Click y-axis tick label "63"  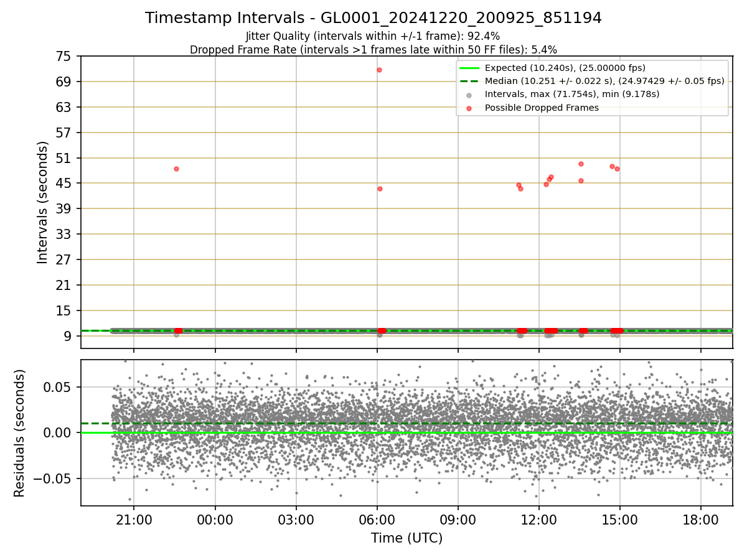63,107
